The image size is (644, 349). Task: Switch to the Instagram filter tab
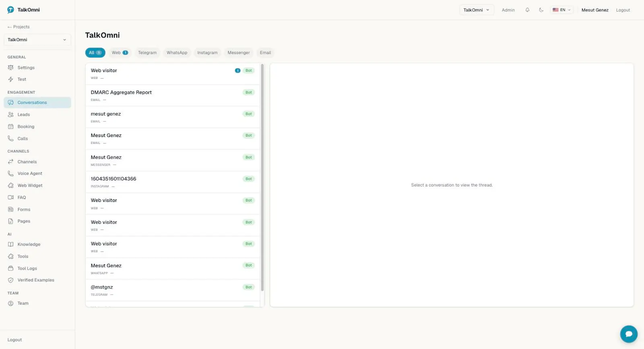[x=207, y=53]
